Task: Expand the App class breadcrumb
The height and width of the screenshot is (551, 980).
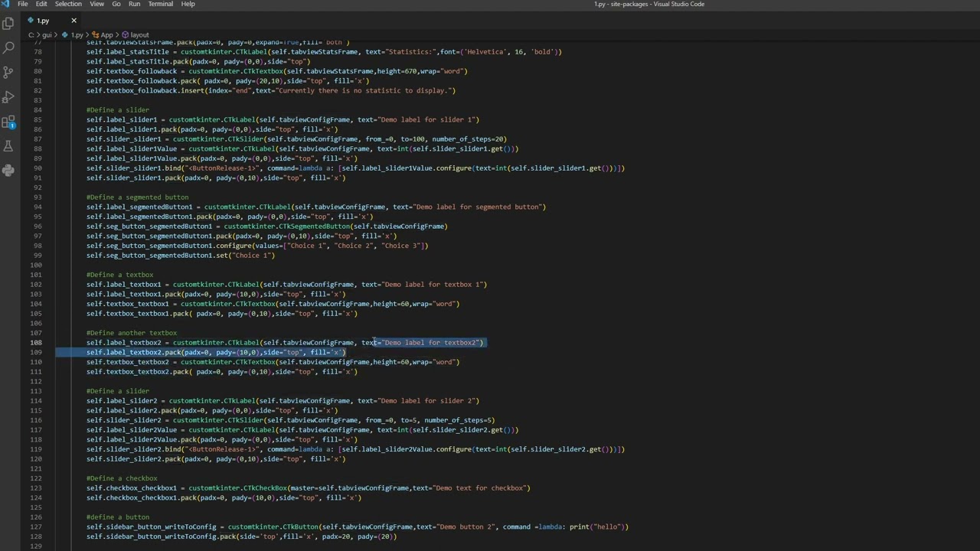Action: pos(106,35)
